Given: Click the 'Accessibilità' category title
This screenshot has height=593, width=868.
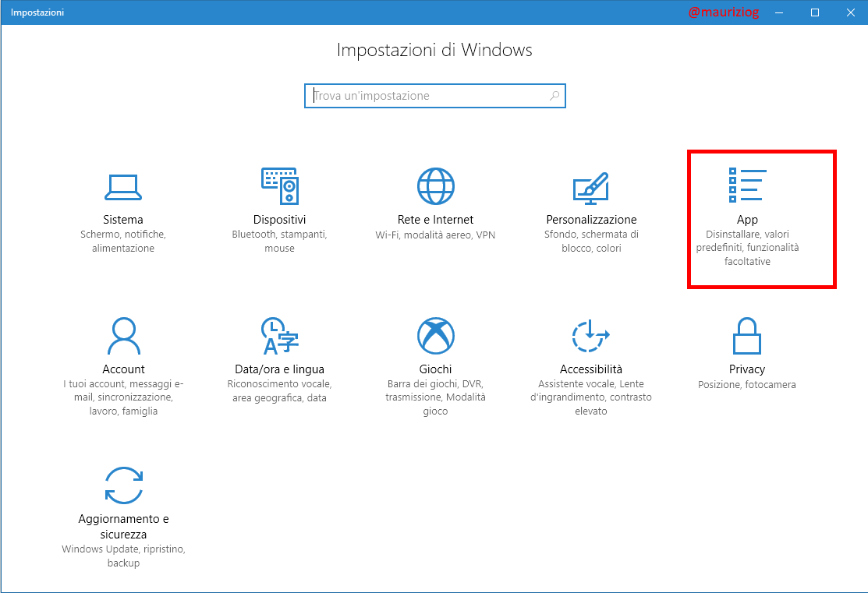Looking at the screenshot, I should click(590, 369).
